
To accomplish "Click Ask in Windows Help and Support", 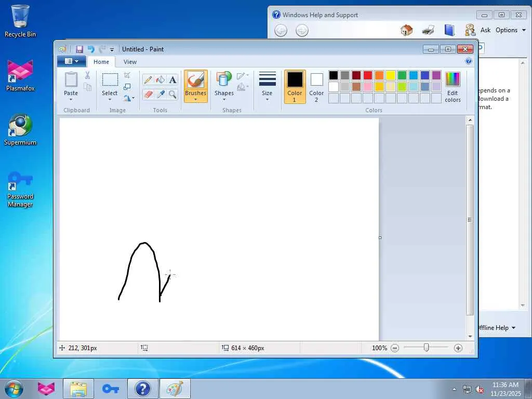I will point(485,30).
